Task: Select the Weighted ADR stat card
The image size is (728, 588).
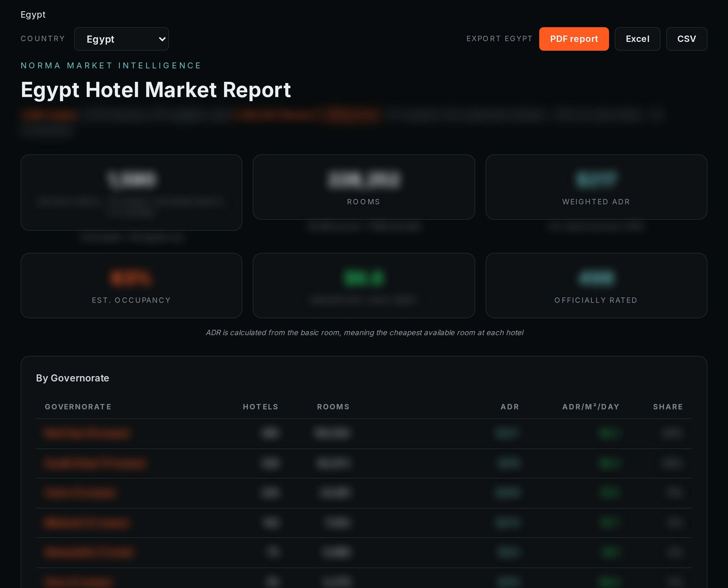Action: (x=596, y=187)
